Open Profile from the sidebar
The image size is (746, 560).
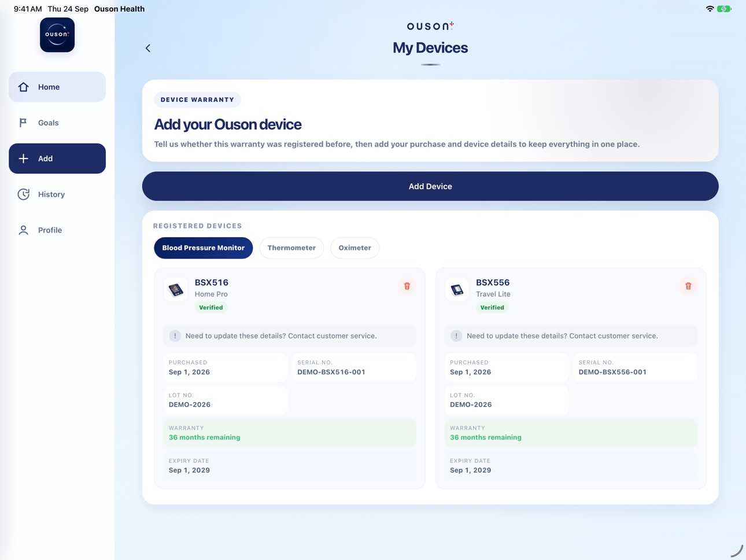tap(57, 230)
